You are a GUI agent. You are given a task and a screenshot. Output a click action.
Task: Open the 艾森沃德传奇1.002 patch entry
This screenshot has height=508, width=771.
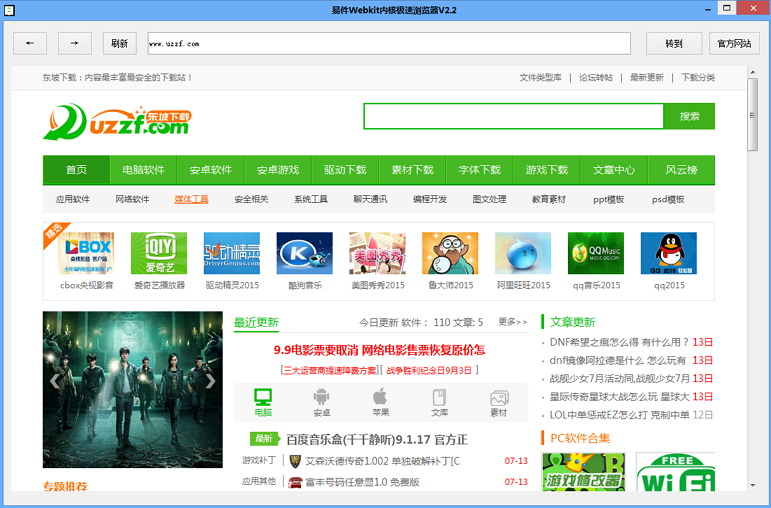point(383,461)
